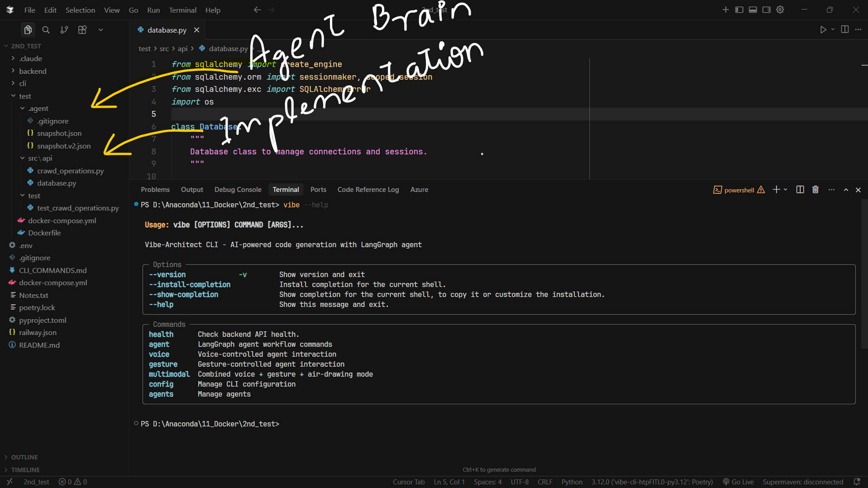Open the run options dropdown arrow
The width and height of the screenshot is (868, 488).
pos(833,29)
